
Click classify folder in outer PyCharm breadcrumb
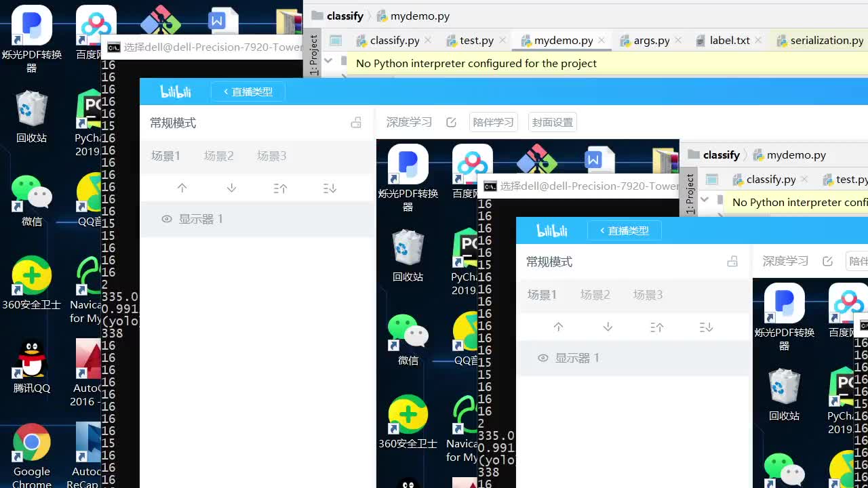click(x=338, y=16)
